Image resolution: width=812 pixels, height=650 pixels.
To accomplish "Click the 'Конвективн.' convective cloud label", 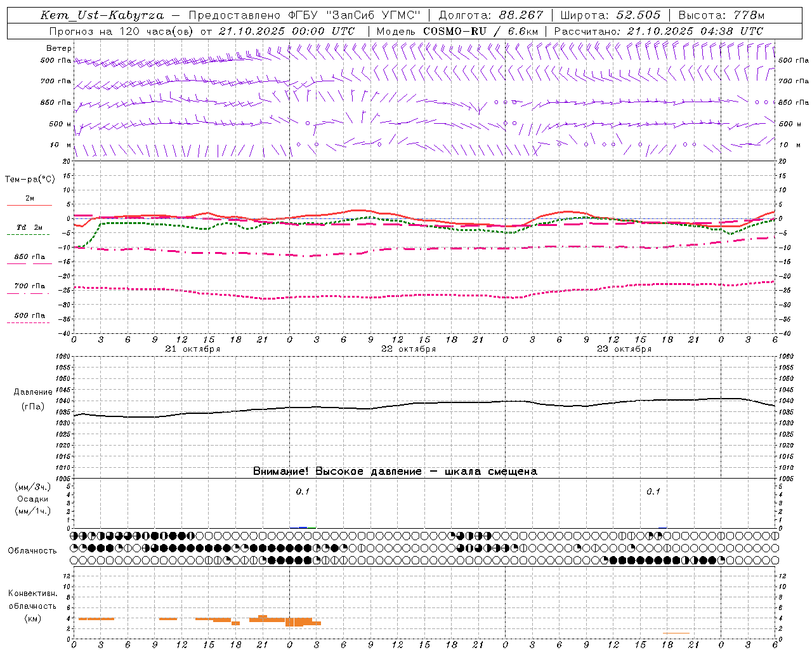I will 32,594.
